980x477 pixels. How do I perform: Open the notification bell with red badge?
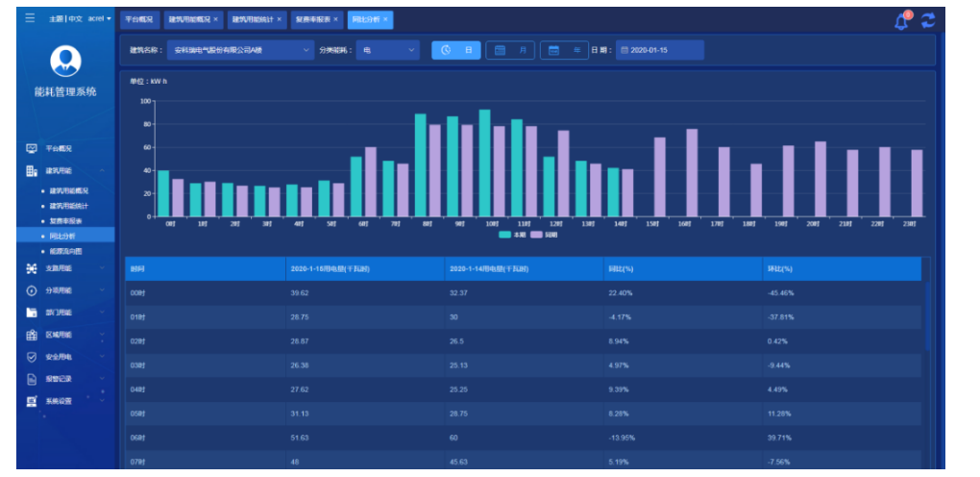point(901,20)
